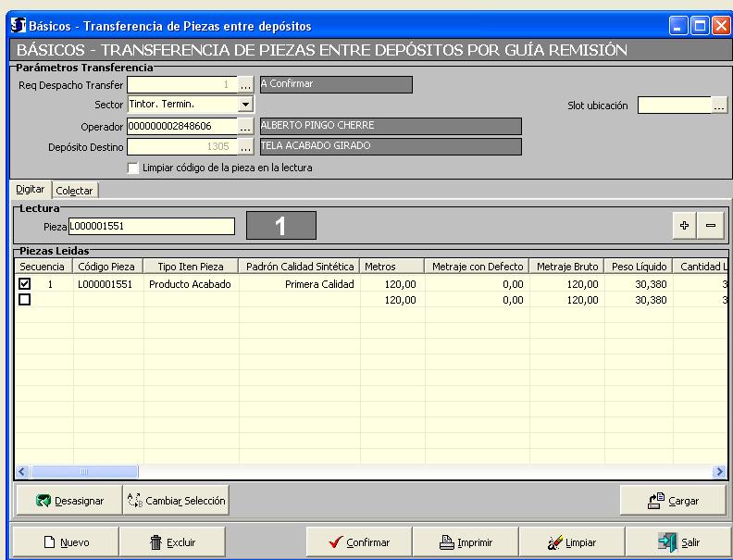Uncheck the row 1 Secuencia checkbox
The width and height of the screenshot is (733, 560).
coord(25,285)
